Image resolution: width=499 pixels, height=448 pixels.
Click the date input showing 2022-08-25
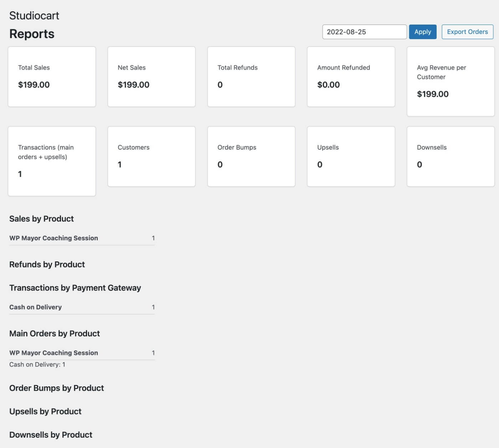pyautogui.click(x=364, y=32)
